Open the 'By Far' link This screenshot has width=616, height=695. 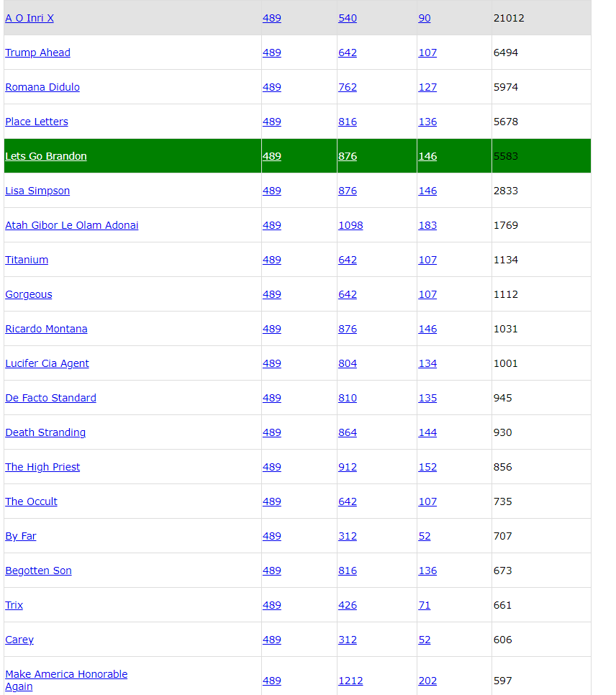click(x=21, y=537)
